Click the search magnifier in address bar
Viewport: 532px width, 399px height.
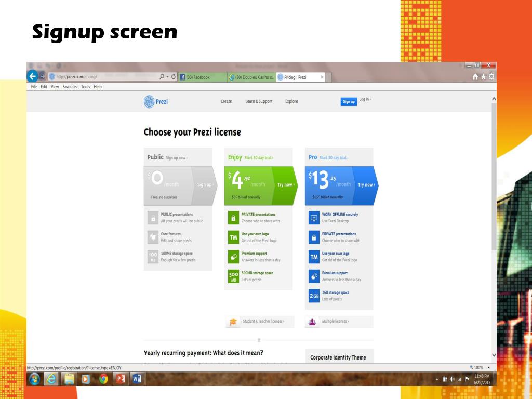click(162, 77)
